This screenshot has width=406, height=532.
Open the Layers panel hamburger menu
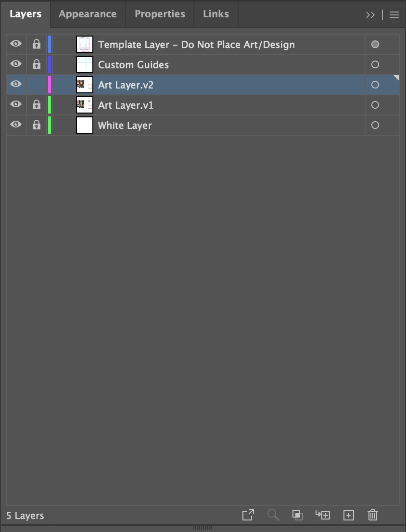point(394,14)
